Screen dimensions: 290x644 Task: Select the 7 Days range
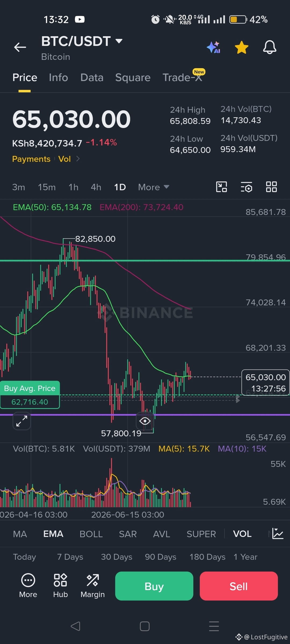click(70, 557)
